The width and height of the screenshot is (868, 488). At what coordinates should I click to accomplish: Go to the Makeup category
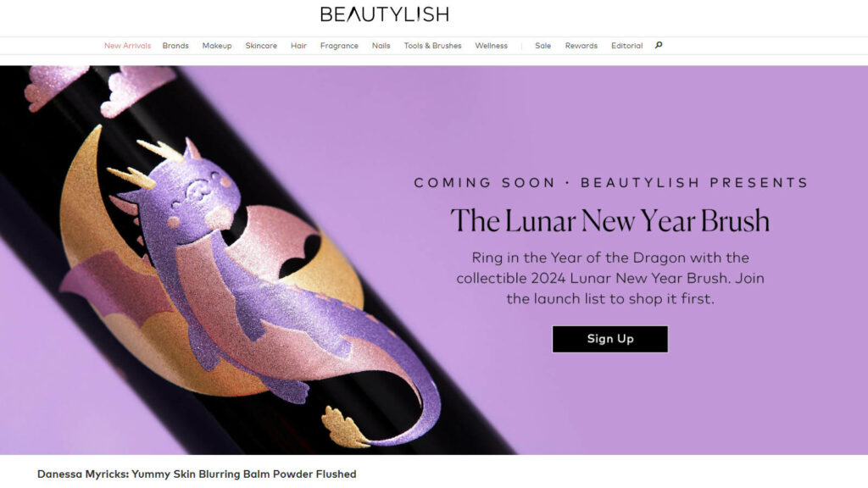point(217,46)
